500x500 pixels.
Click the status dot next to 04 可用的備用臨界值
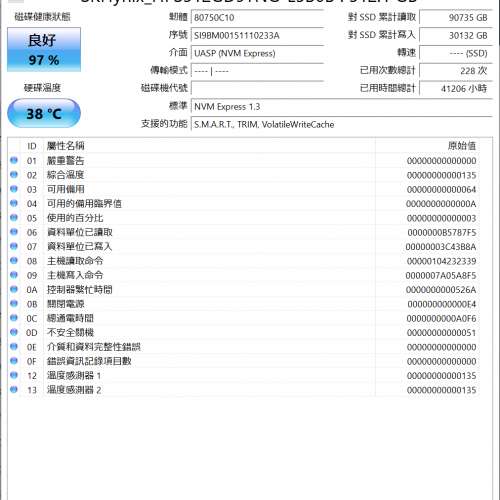coord(14,203)
